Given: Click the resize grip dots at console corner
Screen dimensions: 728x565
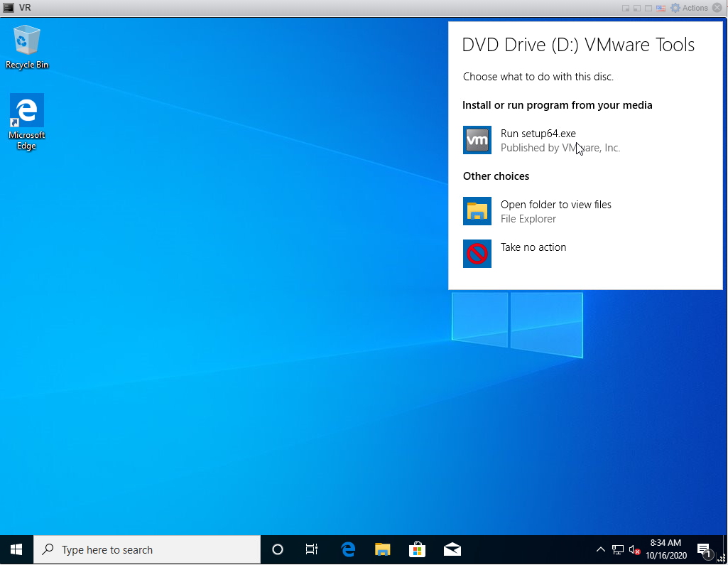Looking at the screenshot, I should point(722,559).
